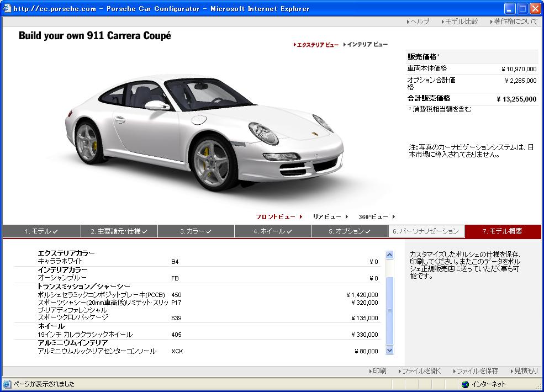Viewport: 544px width, 392px height.
Task: Open the 著作権について copyright link
Action: pos(514,22)
